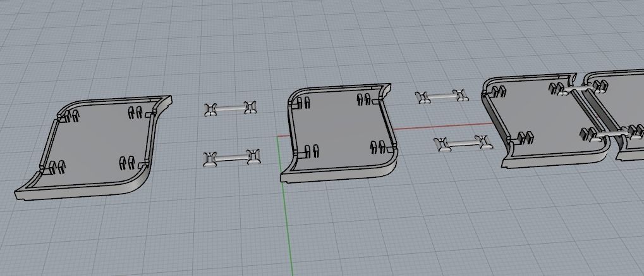Select the upper connector clip between left and center panels
Screen dimensions: 644x276
click(x=231, y=109)
